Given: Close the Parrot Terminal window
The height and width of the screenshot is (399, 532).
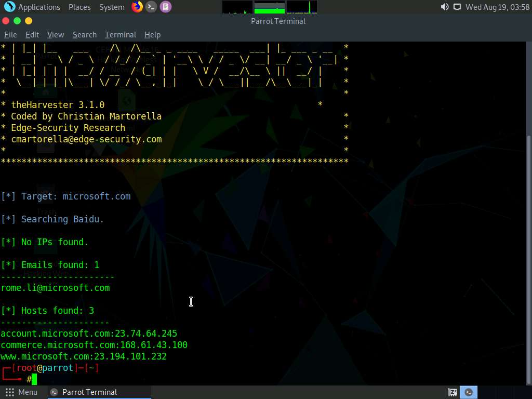Looking at the screenshot, I should pyautogui.click(x=5, y=21).
